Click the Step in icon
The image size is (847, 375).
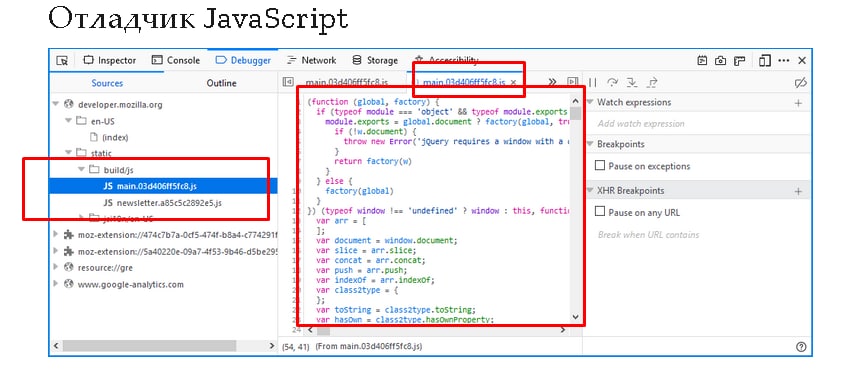632,83
